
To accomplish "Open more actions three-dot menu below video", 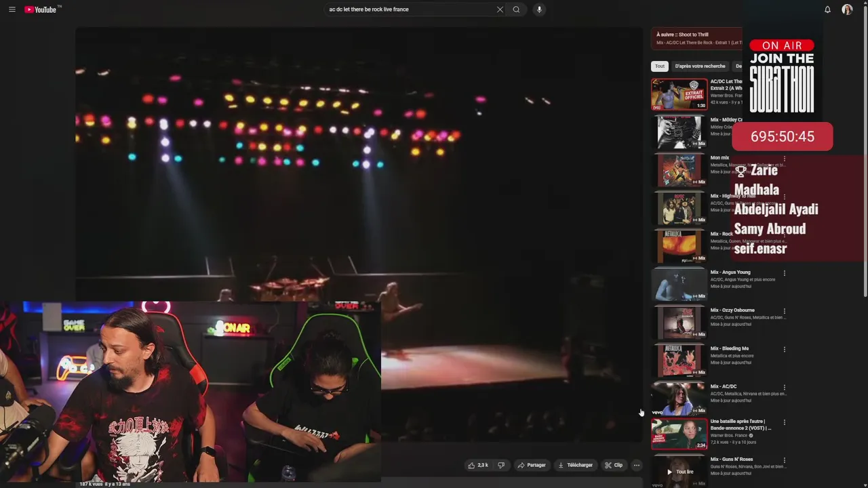I will [x=636, y=465].
